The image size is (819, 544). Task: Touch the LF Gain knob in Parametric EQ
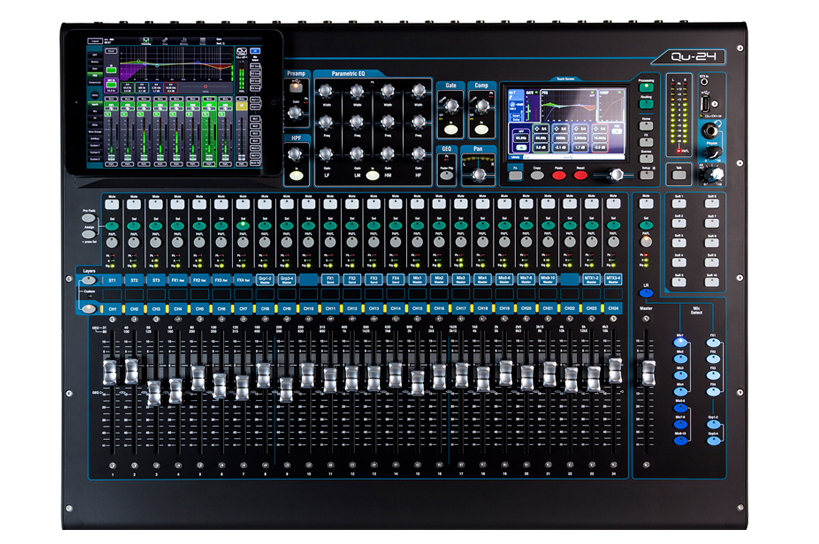326,153
